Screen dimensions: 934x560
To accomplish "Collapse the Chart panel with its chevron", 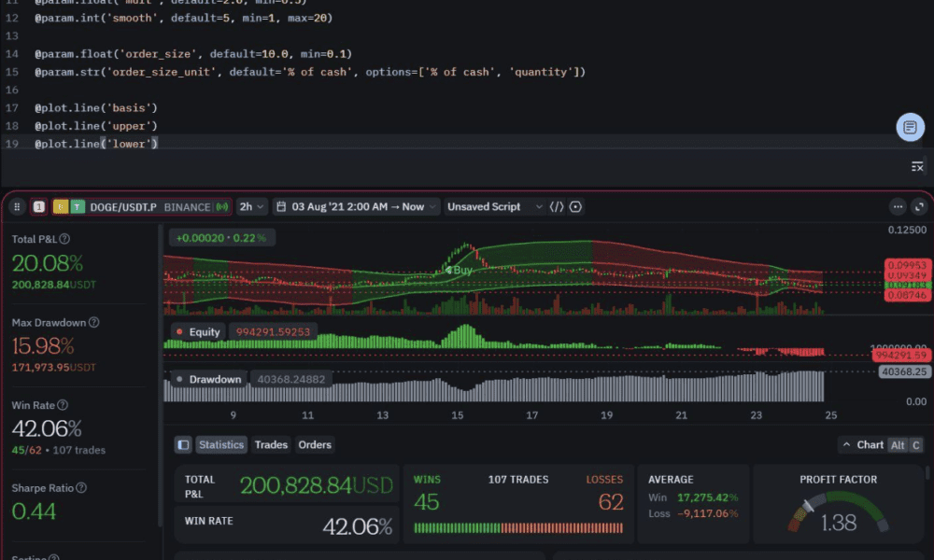I will point(845,445).
